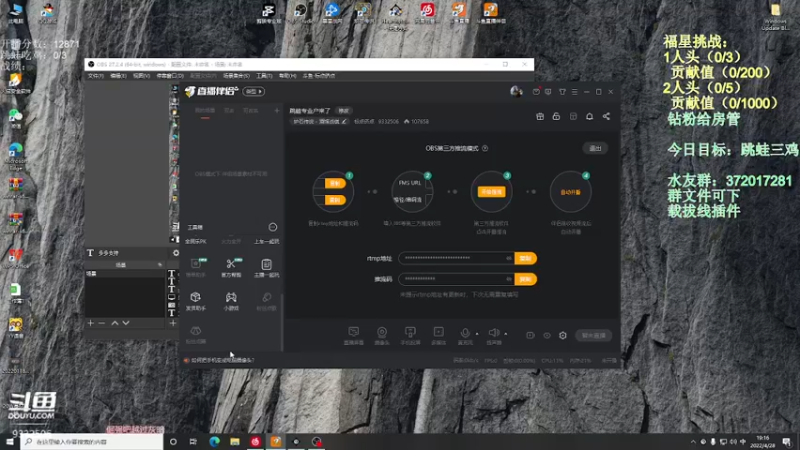Select the scene row in the OBS scene list
This screenshot has width=800, height=450.
click(124, 274)
